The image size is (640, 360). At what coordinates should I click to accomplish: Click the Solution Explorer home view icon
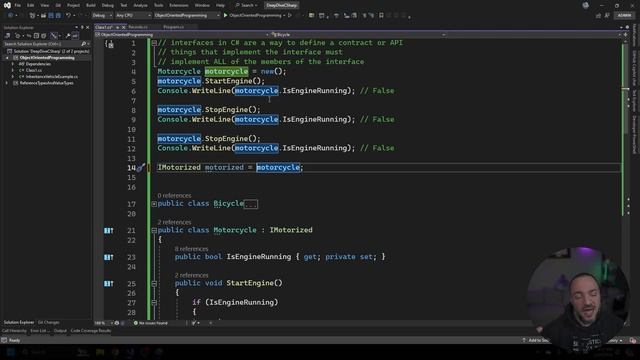click(7, 36)
